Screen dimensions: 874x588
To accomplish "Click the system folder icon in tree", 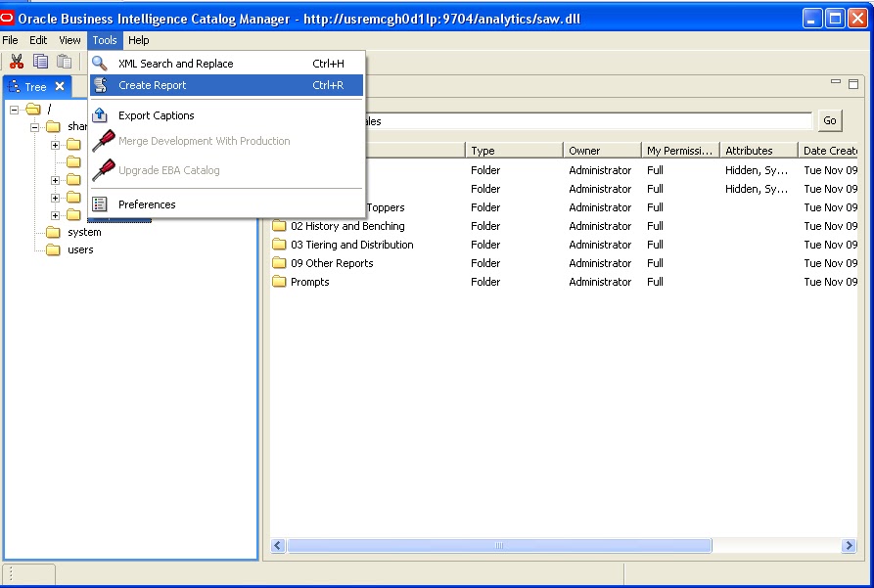I will point(53,232).
